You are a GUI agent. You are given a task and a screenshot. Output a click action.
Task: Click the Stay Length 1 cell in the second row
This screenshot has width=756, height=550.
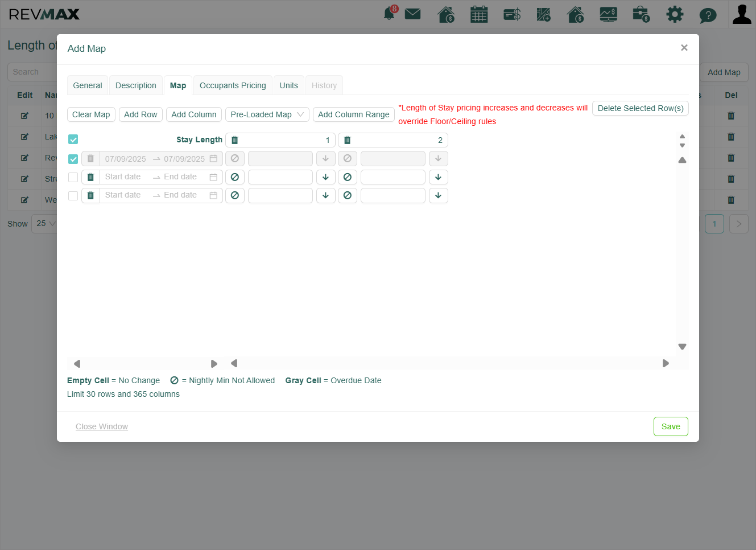tap(280, 177)
